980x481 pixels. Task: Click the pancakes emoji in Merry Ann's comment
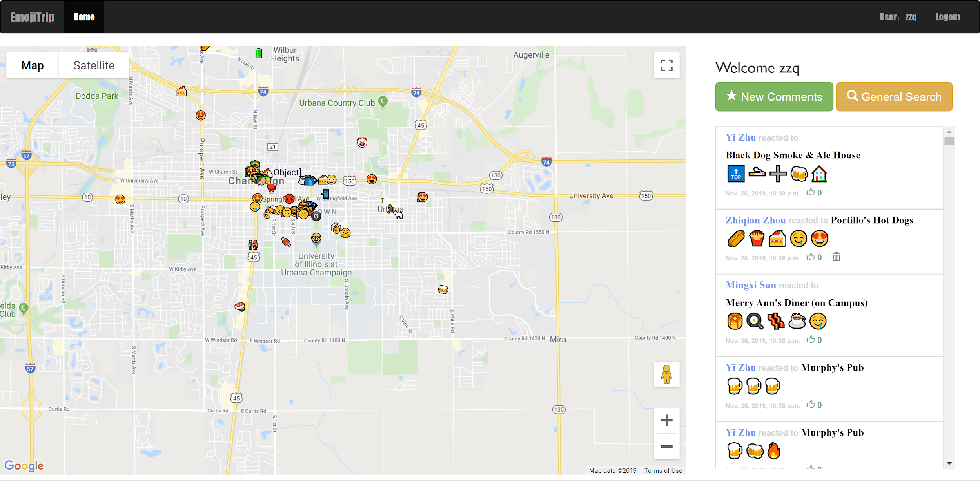tap(735, 321)
